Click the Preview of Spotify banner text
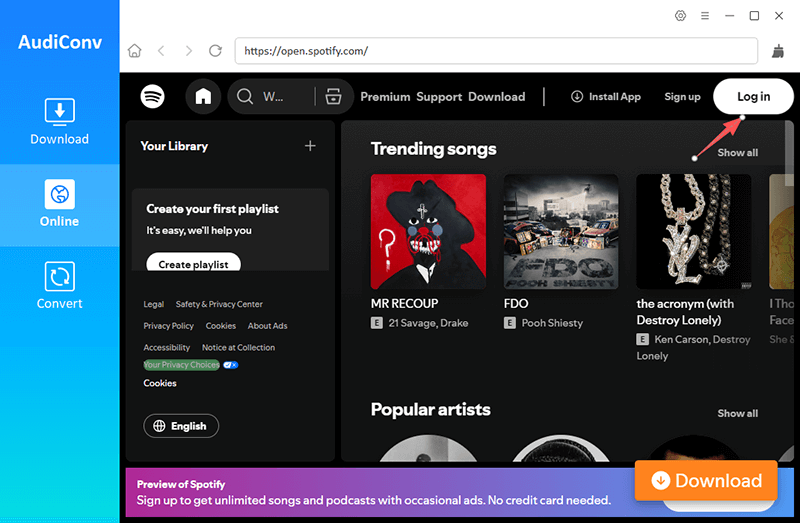Image resolution: width=800 pixels, height=523 pixels. tap(181, 484)
